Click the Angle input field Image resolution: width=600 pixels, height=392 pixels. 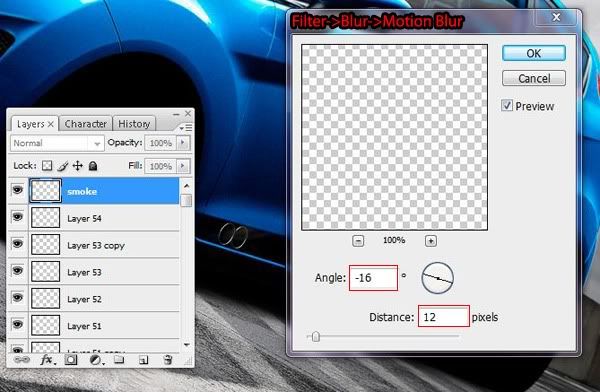373,278
